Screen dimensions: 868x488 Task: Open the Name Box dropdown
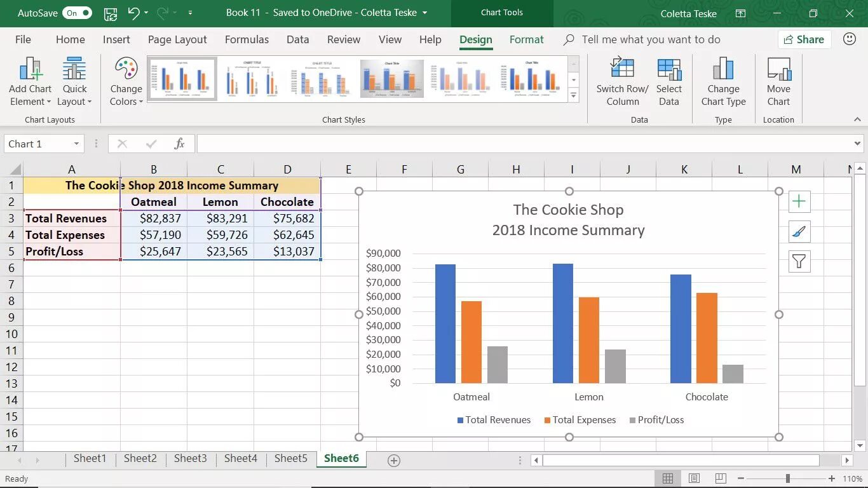pyautogui.click(x=76, y=144)
